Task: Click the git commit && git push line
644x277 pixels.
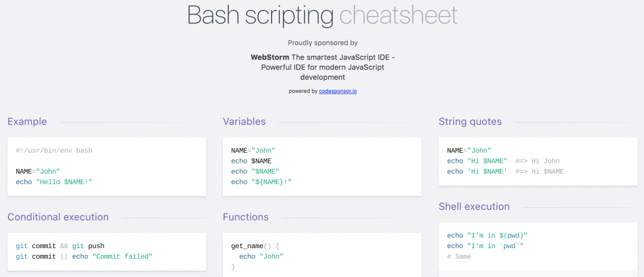Action: tap(60, 246)
